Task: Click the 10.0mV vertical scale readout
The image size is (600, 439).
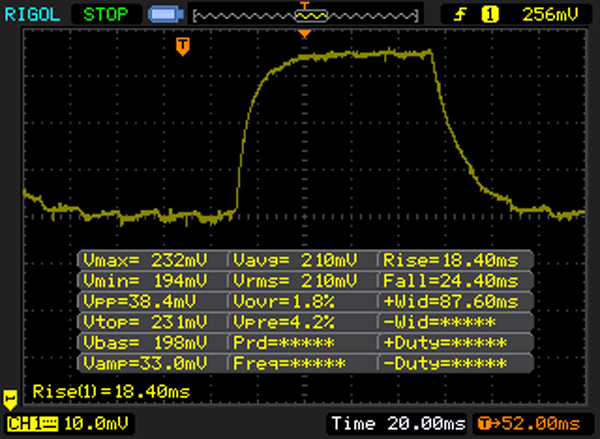Action: pos(96,424)
